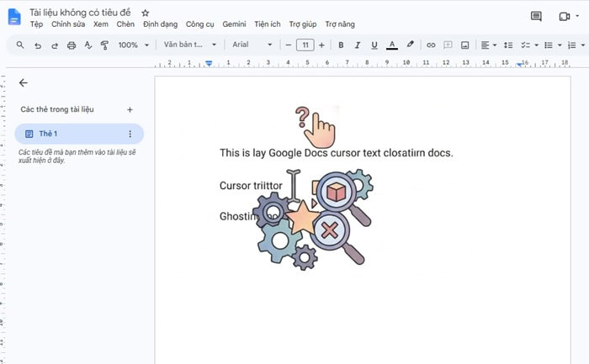Open the 100% zoom dropdown
589x364 pixels.
coord(134,45)
